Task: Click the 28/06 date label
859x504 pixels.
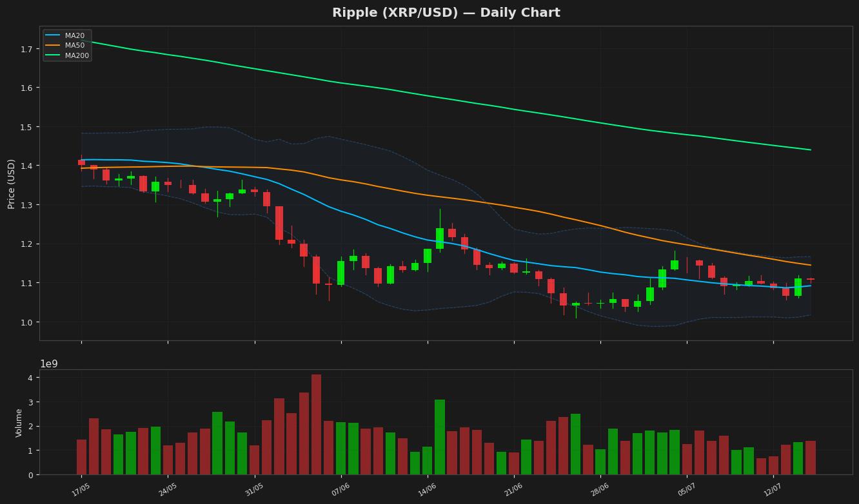Action: (x=600, y=490)
